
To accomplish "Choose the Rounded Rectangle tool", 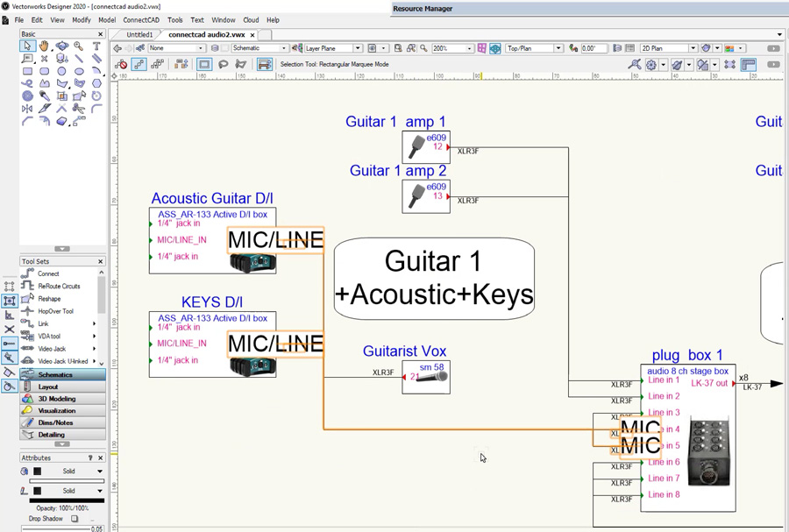I will coord(45,71).
